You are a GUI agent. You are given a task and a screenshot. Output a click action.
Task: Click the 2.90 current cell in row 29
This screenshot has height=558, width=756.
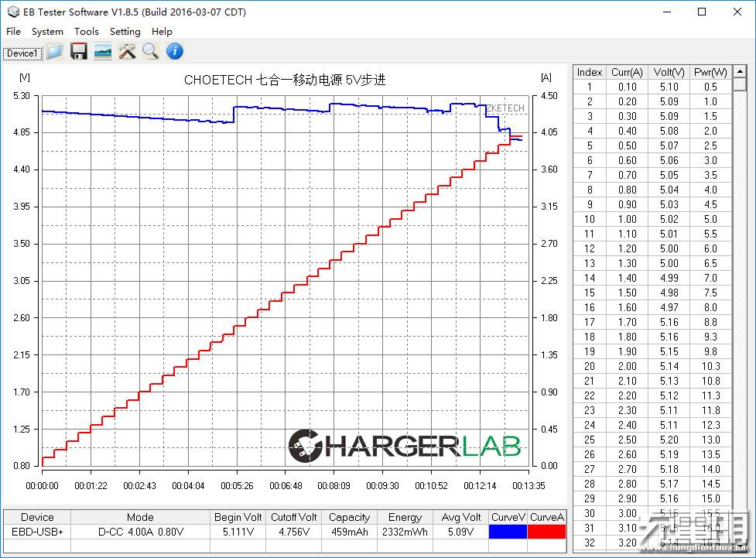tap(627, 498)
